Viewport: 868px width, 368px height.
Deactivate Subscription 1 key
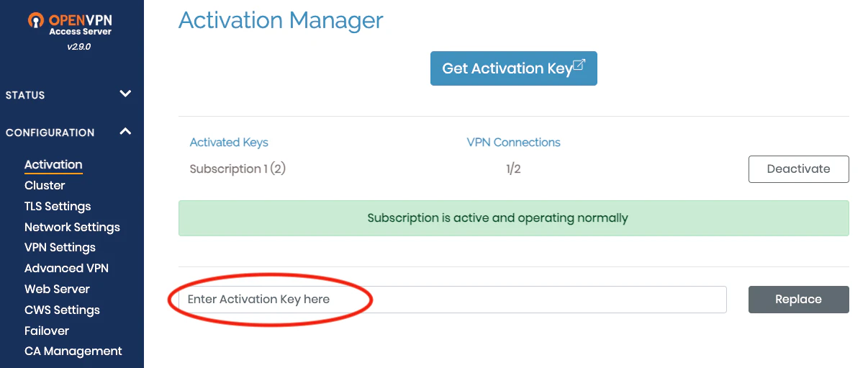pos(798,169)
